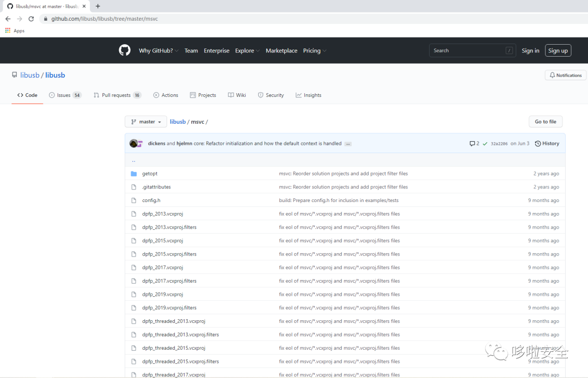Open the config.h file link

point(151,200)
